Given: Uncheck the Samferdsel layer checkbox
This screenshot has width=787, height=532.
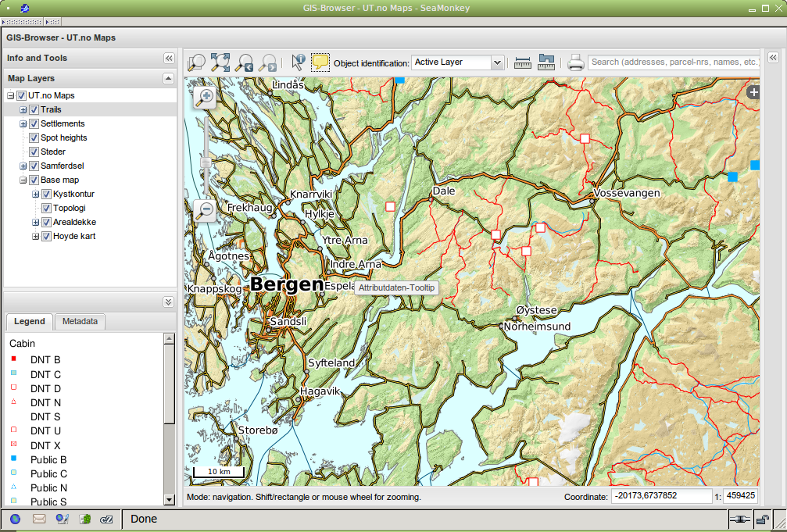Looking at the screenshot, I should 34,166.
